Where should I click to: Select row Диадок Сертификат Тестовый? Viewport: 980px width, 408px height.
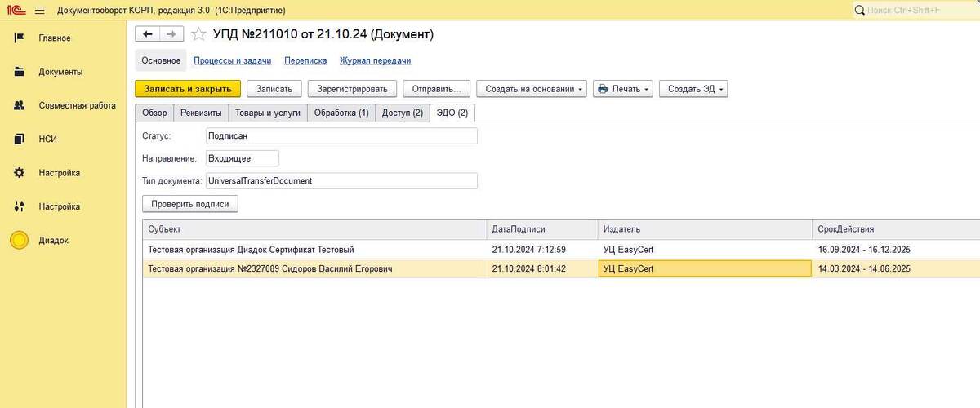(561, 250)
